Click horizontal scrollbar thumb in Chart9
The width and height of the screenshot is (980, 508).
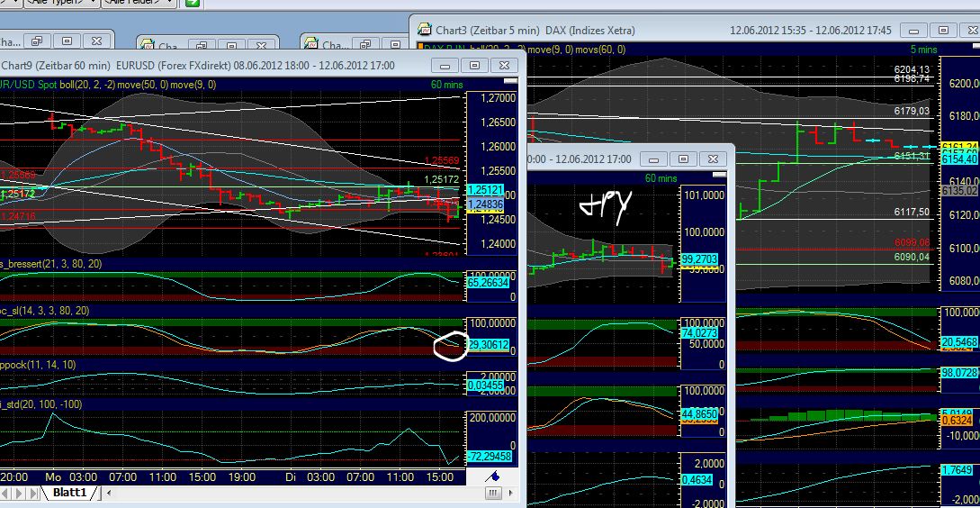pyautogui.click(x=493, y=494)
